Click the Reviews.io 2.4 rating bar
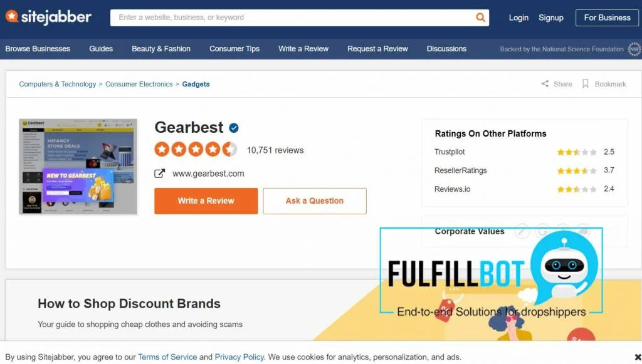 [576, 188]
